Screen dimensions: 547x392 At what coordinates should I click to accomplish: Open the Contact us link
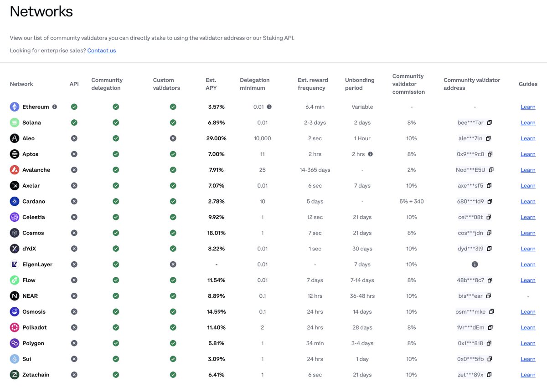(102, 51)
